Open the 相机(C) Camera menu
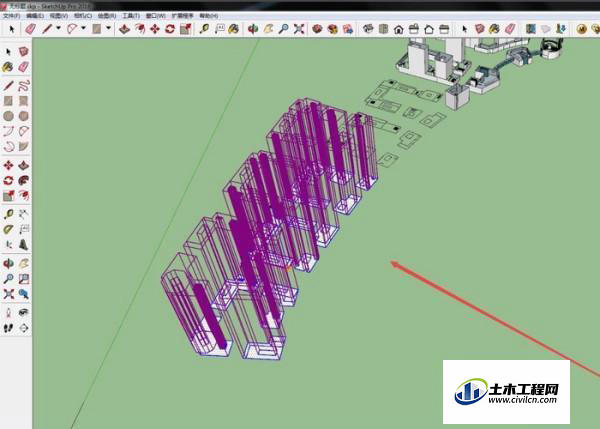Image resolution: width=600 pixels, height=429 pixels. click(x=83, y=16)
